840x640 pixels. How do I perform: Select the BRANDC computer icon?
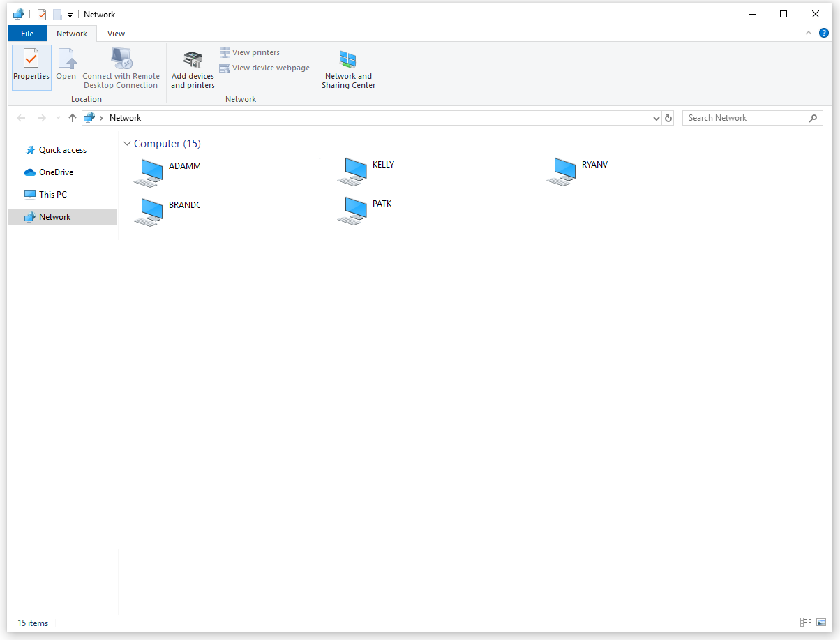pyautogui.click(x=148, y=212)
